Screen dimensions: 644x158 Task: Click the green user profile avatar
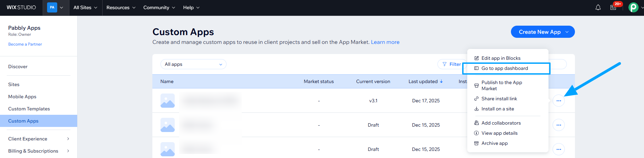click(x=633, y=7)
